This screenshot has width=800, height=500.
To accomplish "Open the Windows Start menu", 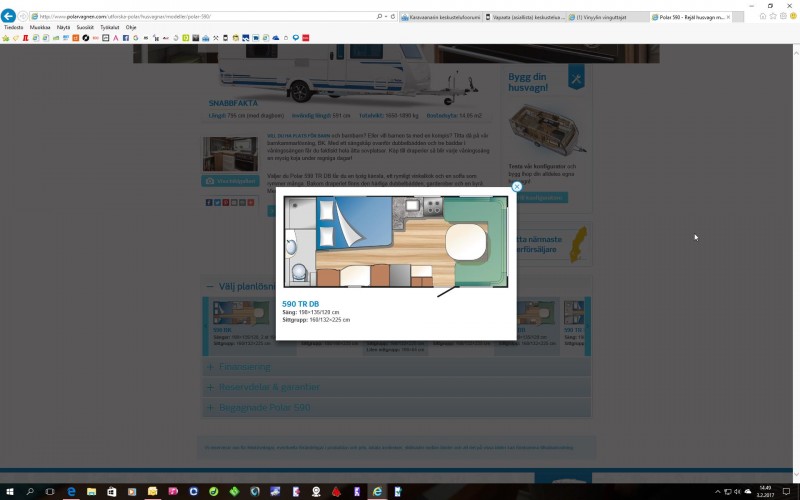I will 8,492.
